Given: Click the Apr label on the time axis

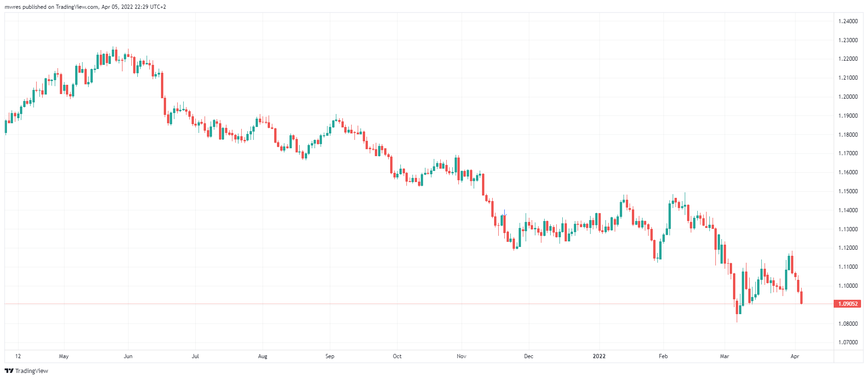Looking at the screenshot, I should coord(795,356).
